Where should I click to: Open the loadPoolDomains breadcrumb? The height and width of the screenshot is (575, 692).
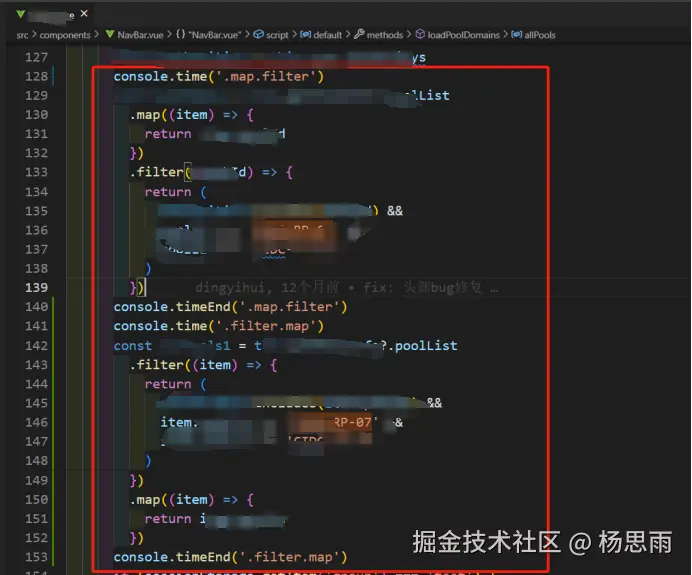pyautogui.click(x=463, y=35)
